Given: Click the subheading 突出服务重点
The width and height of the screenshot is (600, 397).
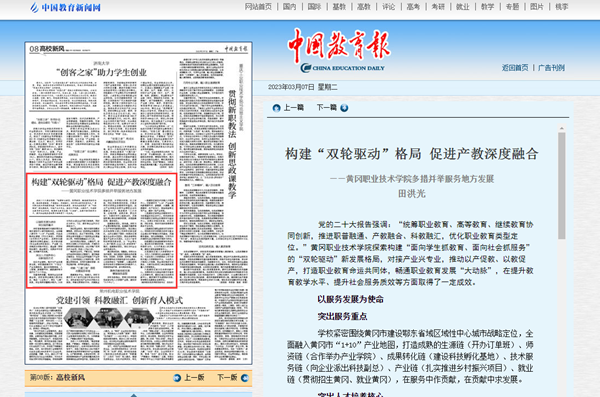Looking at the screenshot, I should point(342,317).
